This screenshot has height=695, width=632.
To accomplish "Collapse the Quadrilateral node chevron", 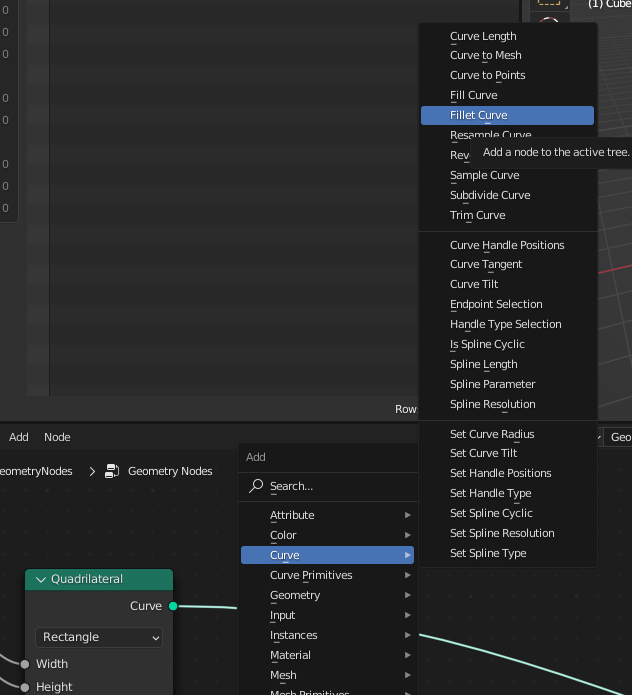I will click(x=41, y=579).
